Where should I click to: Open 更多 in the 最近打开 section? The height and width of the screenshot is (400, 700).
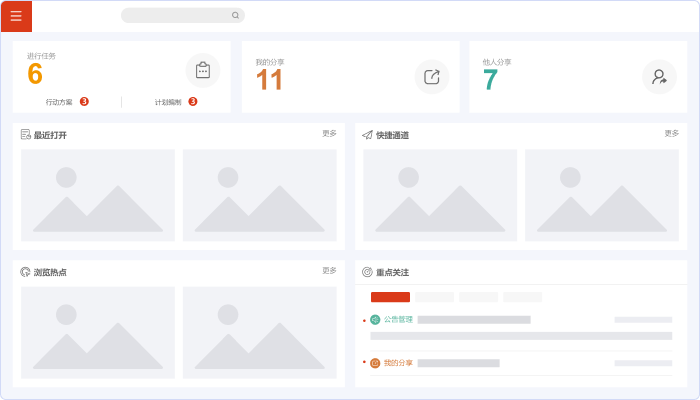pos(329,133)
